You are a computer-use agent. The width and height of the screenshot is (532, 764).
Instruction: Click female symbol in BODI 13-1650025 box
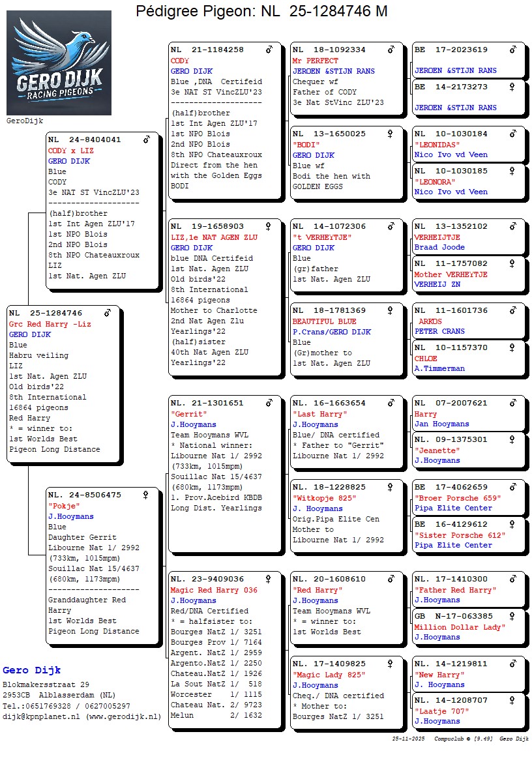(x=391, y=134)
